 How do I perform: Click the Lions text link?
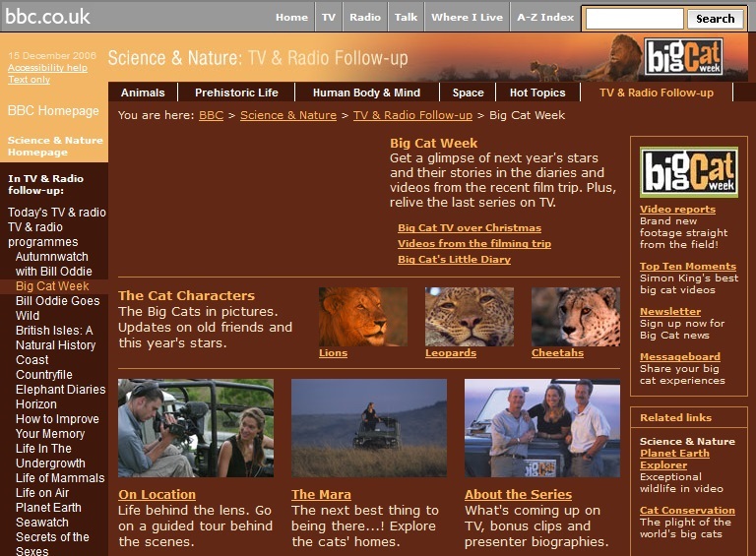(x=333, y=352)
